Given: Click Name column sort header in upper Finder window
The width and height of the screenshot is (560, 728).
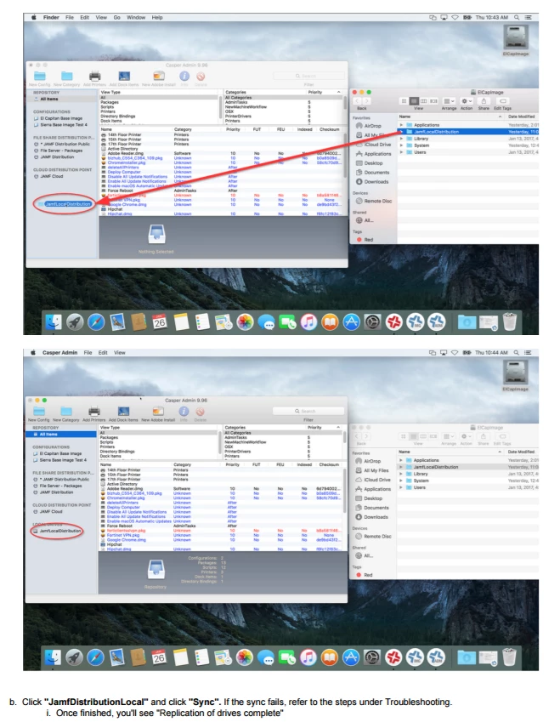Looking at the screenshot, I should coord(450,117).
